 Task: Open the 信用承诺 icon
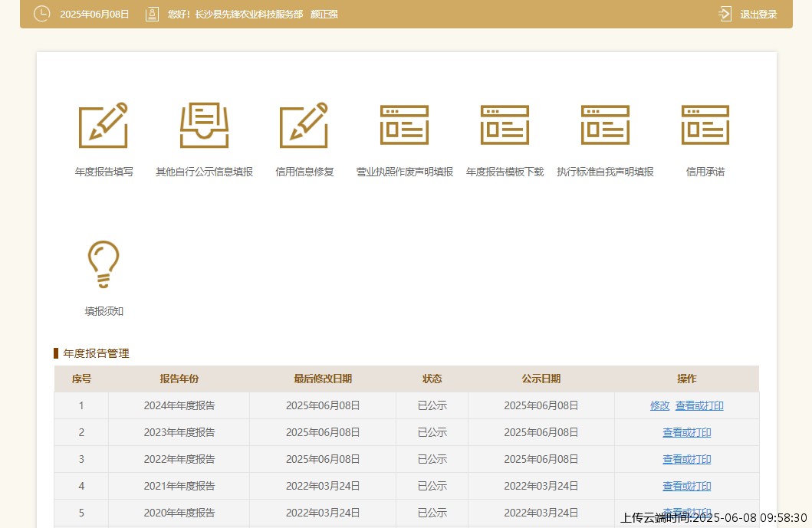coord(705,125)
